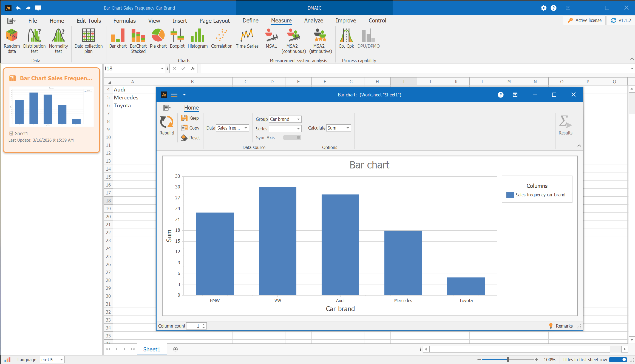Select the bar chart thumbnail in sidebar
The width and height of the screenshot is (635, 364).
(x=52, y=107)
